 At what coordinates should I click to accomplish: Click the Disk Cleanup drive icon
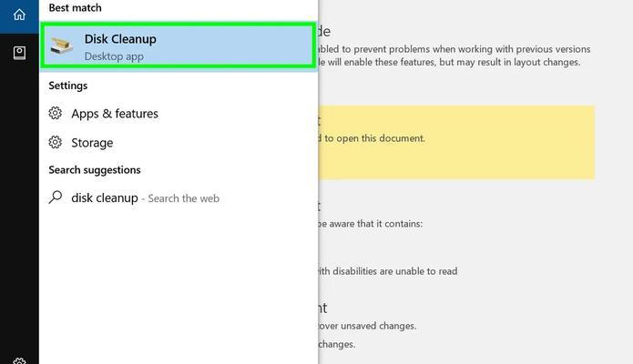click(x=61, y=46)
